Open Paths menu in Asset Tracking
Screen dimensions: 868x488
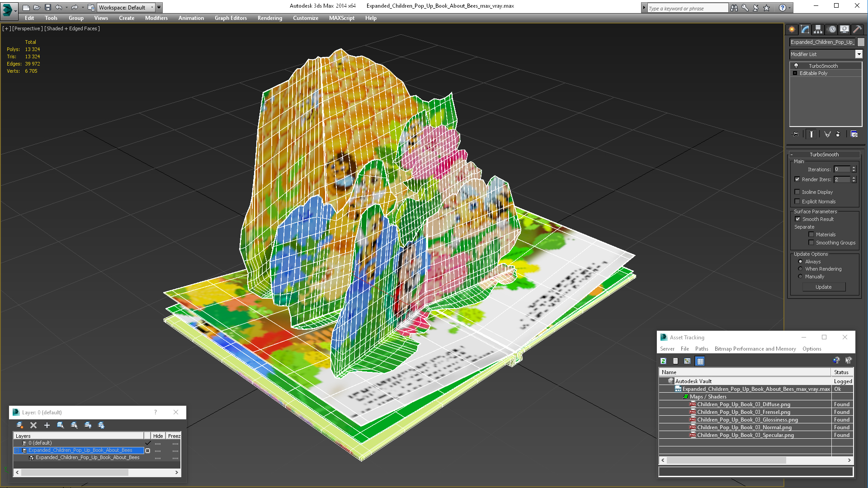pyautogui.click(x=702, y=349)
